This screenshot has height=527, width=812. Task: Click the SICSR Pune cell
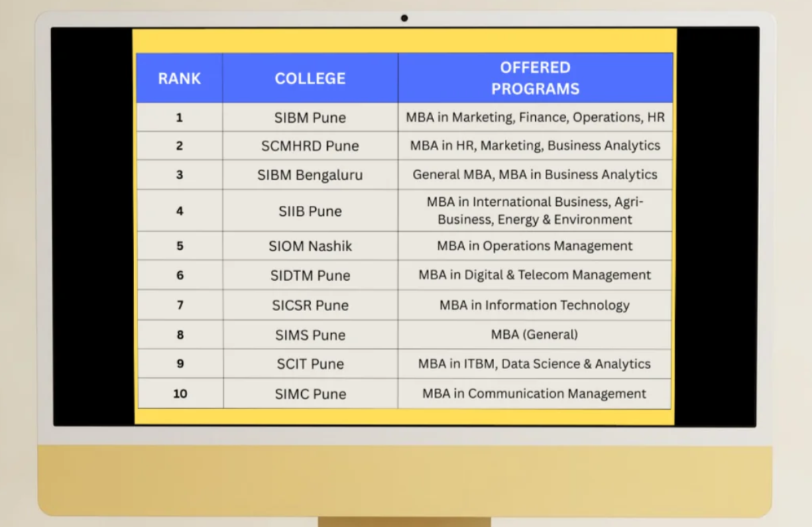[x=310, y=305]
